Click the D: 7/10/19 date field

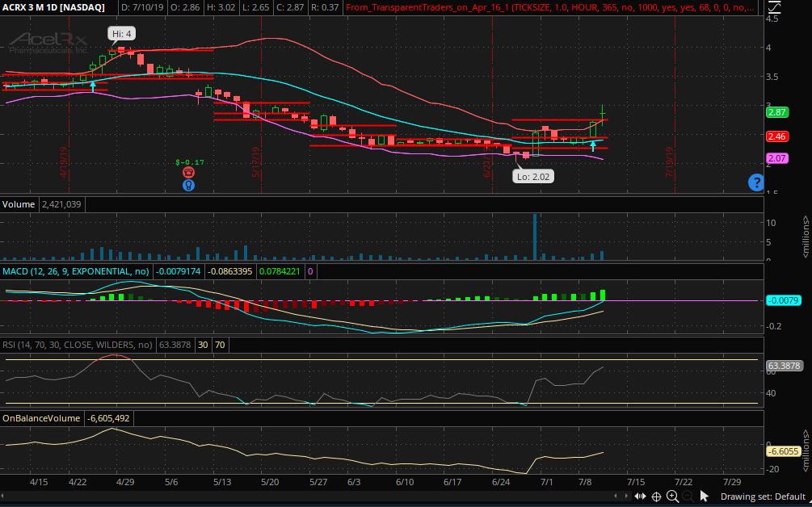click(x=144, y=7)
